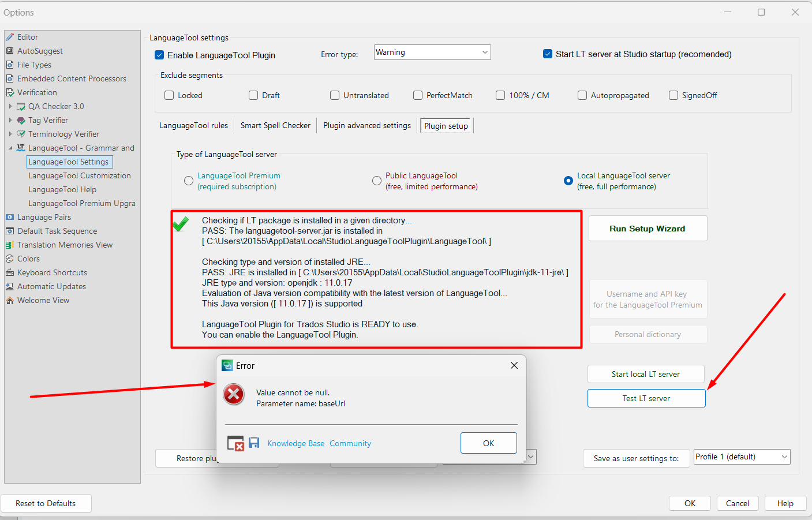Viewport: 812px width, 520px height.
Task: Click the Editor pencil icon in sidebar
Action: click(x=10, y=37)
